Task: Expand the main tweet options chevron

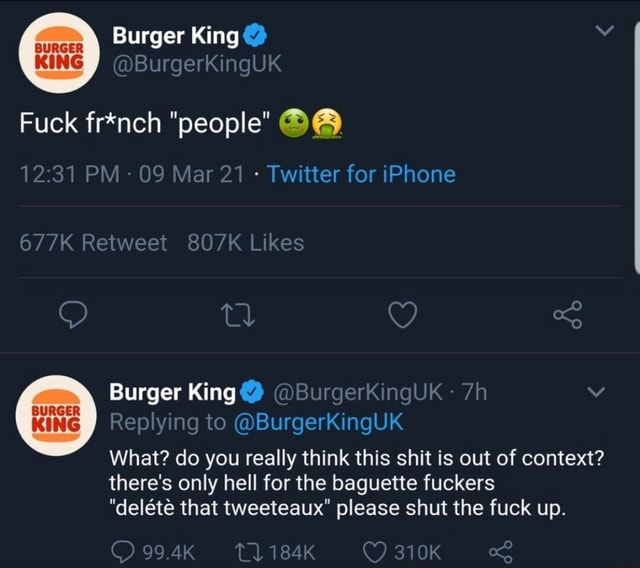Action: 604,31
